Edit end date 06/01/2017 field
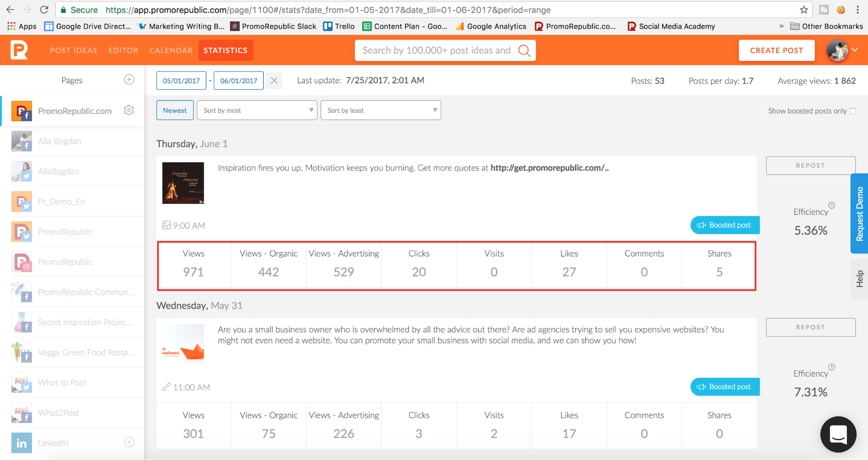The image size is (868, 460). tap(238, 80)
